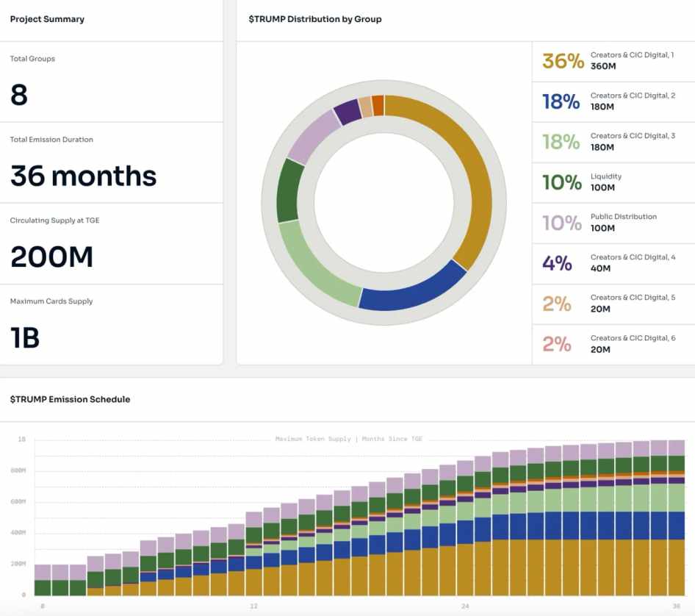This screenshot has width=695, height=616.
Task: Click the Project Summary heading
Action: point(47,19)
